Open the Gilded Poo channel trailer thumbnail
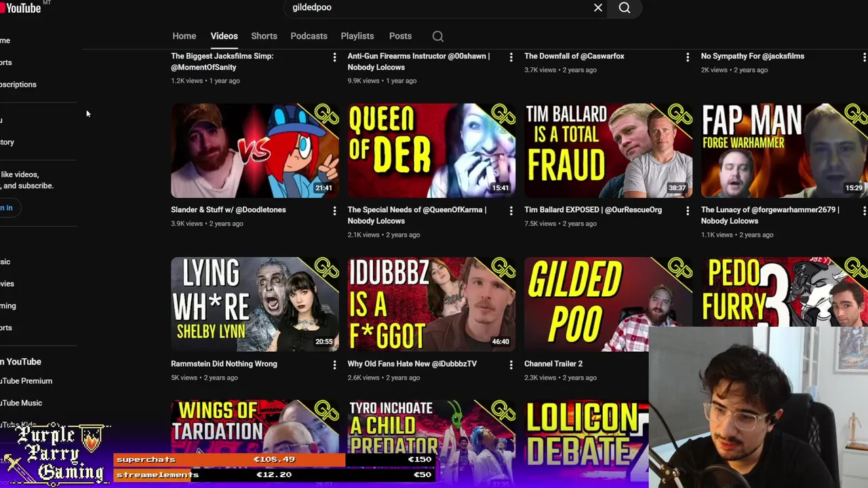The height and width of the screenshot is (488, 868). 587,304
